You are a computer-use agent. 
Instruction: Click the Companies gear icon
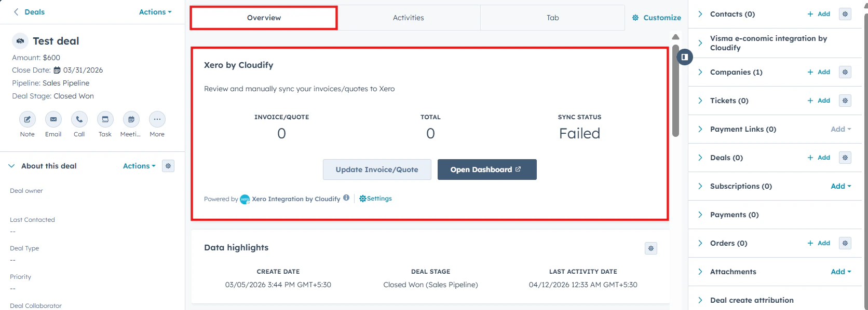coord(845,72)
